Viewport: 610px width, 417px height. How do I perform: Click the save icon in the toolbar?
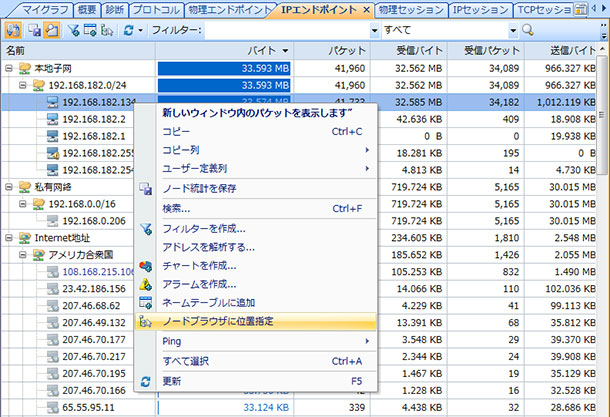[33, 31]
